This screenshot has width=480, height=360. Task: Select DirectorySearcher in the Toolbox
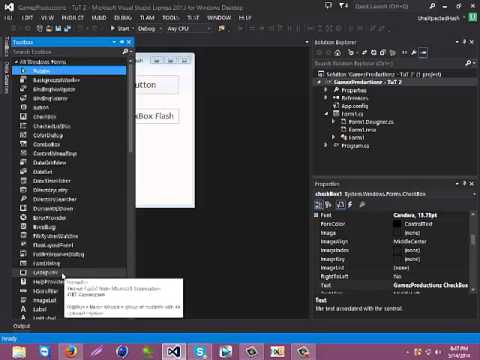point(54,199)
